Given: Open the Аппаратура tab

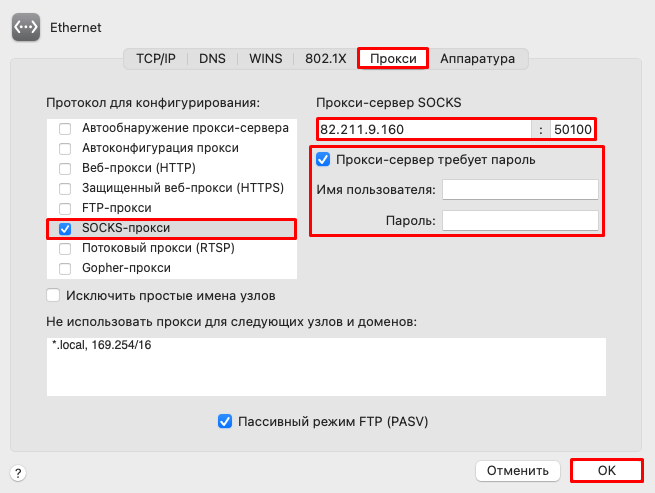Looking at the screenshot, I should (477, 58).
